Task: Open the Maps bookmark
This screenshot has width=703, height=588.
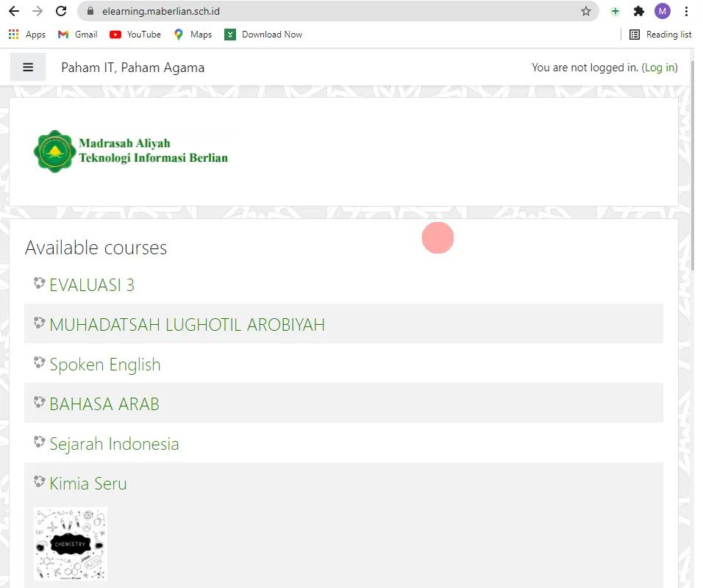Action: pos(193,35)
